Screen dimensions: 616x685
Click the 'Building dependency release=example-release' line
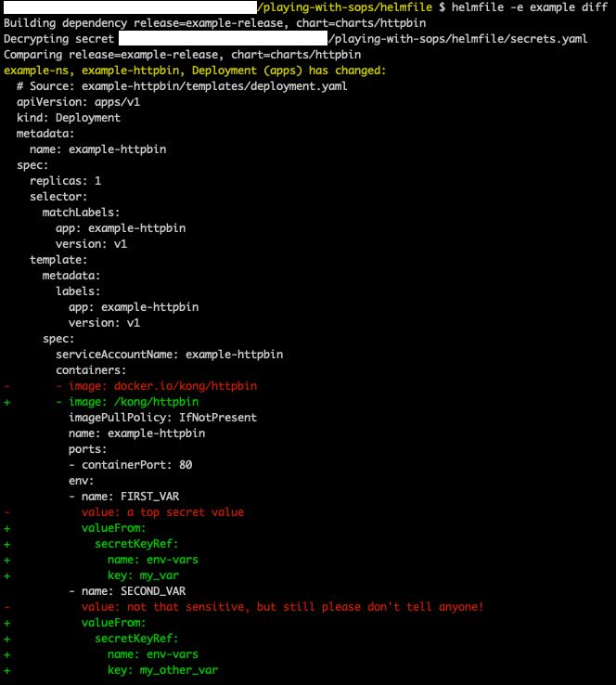point(215,23)
